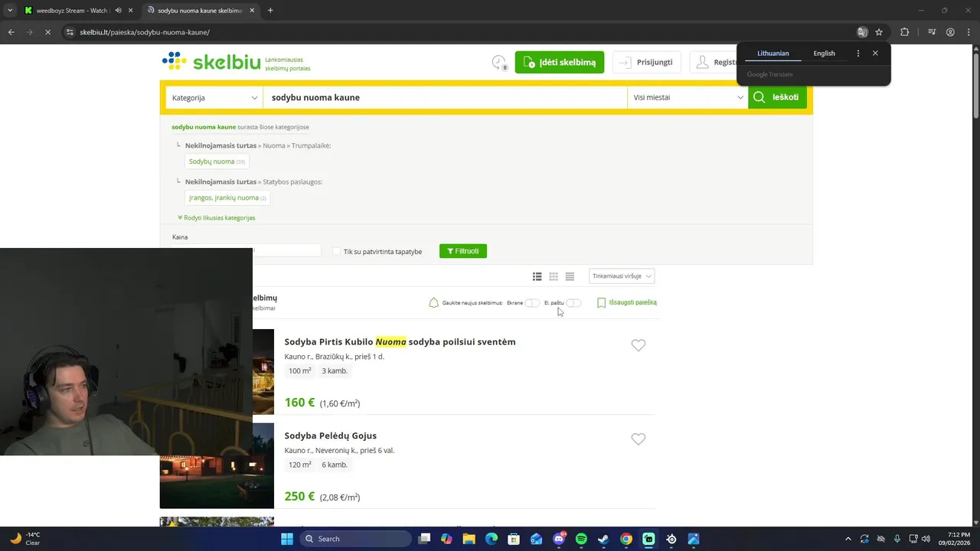Open the volume control in system tray
This screenshot has height=551, width=980.
(x=926, y=539)
